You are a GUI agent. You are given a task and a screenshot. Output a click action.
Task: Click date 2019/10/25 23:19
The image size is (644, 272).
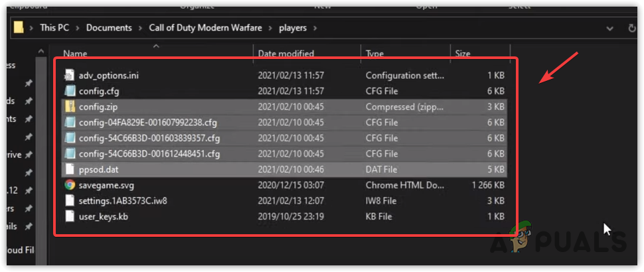tap(291, 216)
